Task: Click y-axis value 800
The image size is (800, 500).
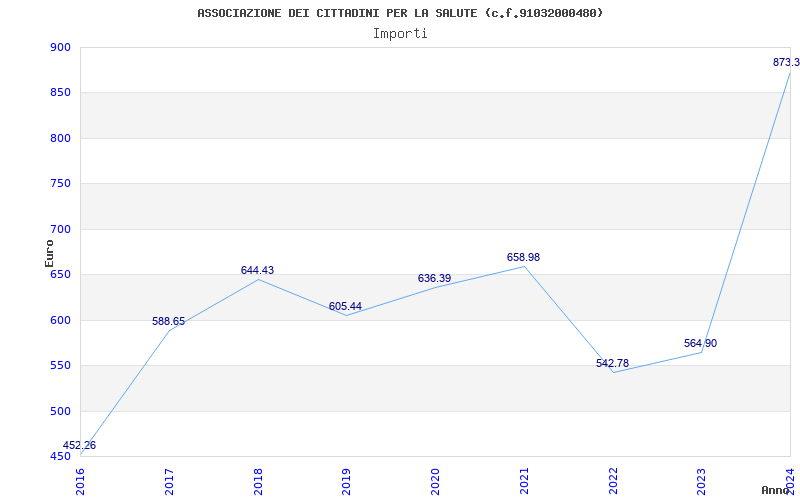Action: [60, 138]
